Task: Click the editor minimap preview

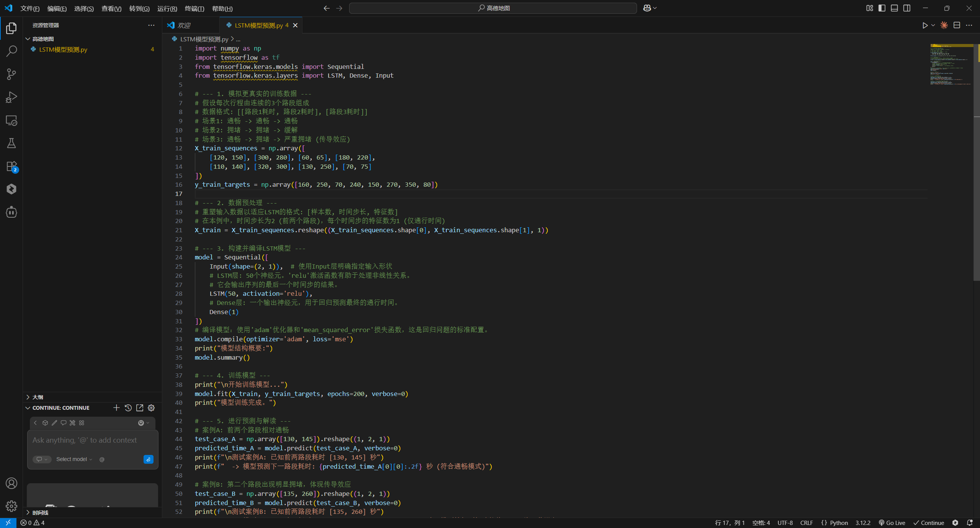Action: point(951,64)
